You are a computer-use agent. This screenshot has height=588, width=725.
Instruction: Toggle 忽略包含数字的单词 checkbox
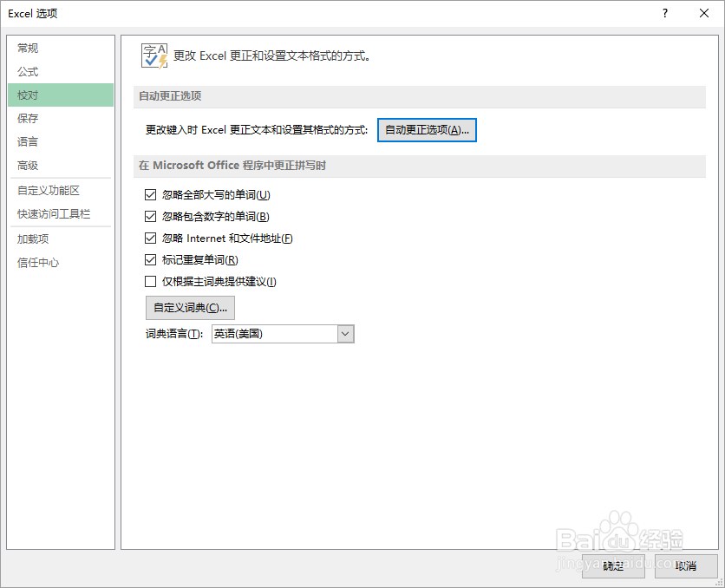(150, 216)
